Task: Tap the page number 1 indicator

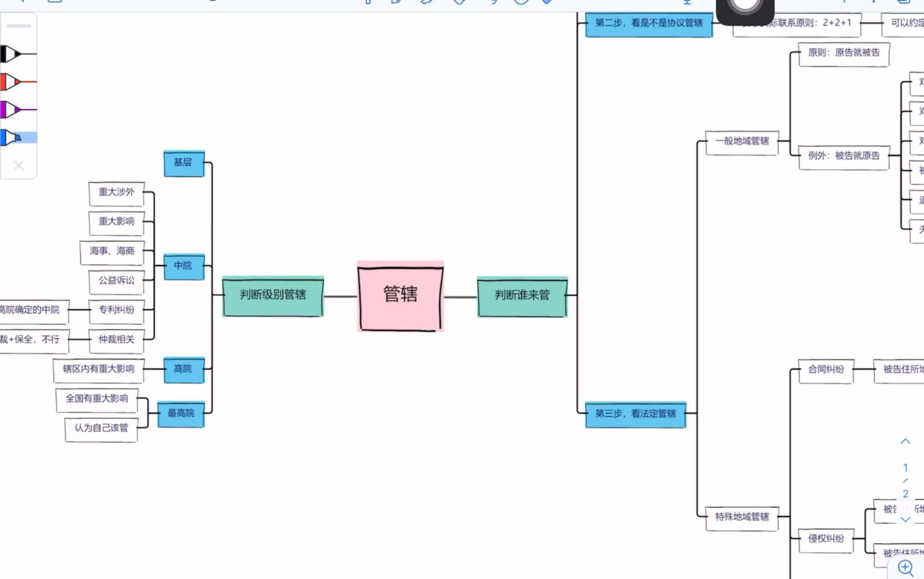Action: [905, 467]
